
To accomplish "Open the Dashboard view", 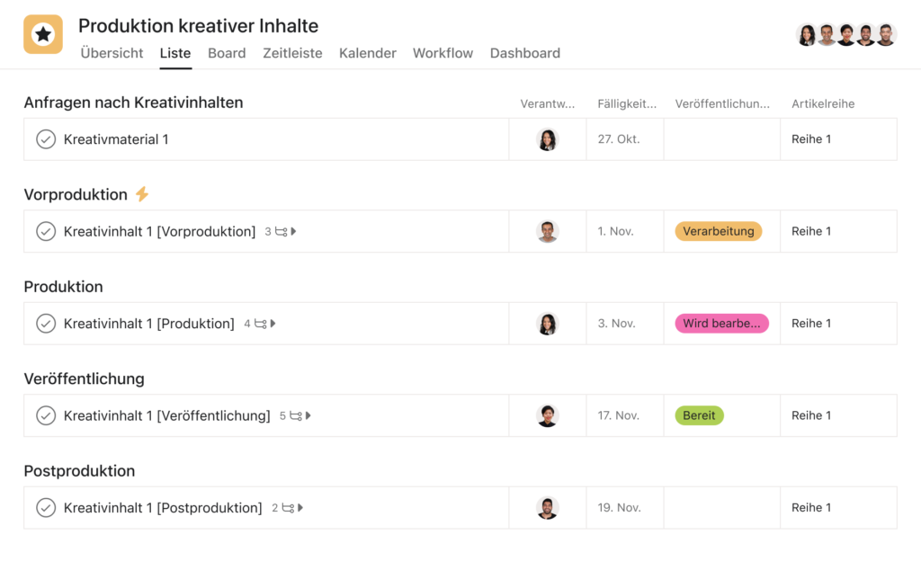I will [524, 53].
